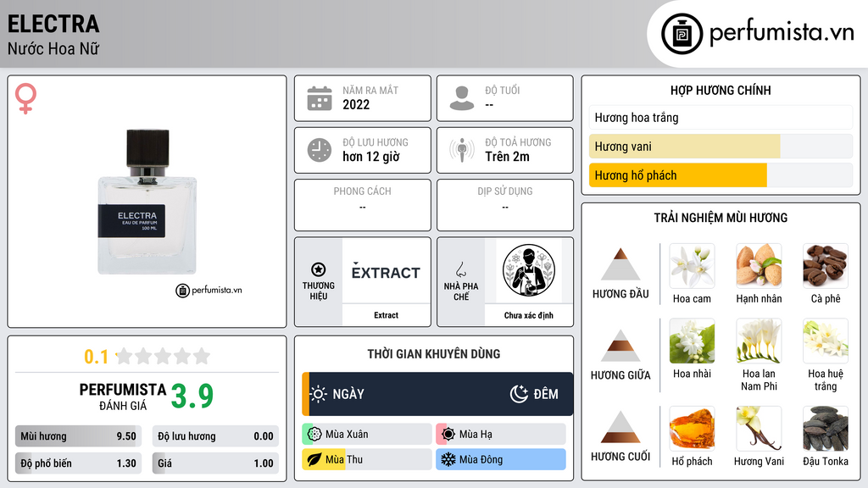Image resolution: width=868 pixels, height=488 pixels.
Task: Select the Hương Vani note image
Action: [x=759, y=429]
